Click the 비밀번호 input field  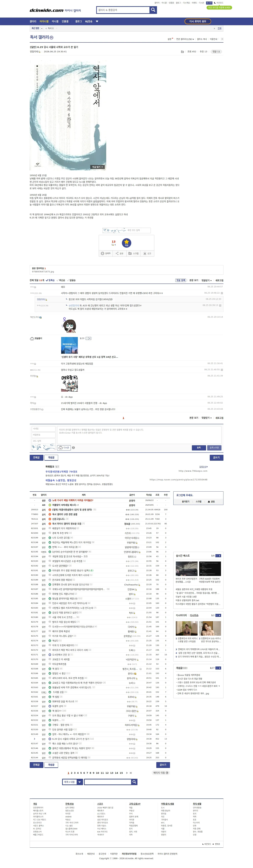pos(43,435)
